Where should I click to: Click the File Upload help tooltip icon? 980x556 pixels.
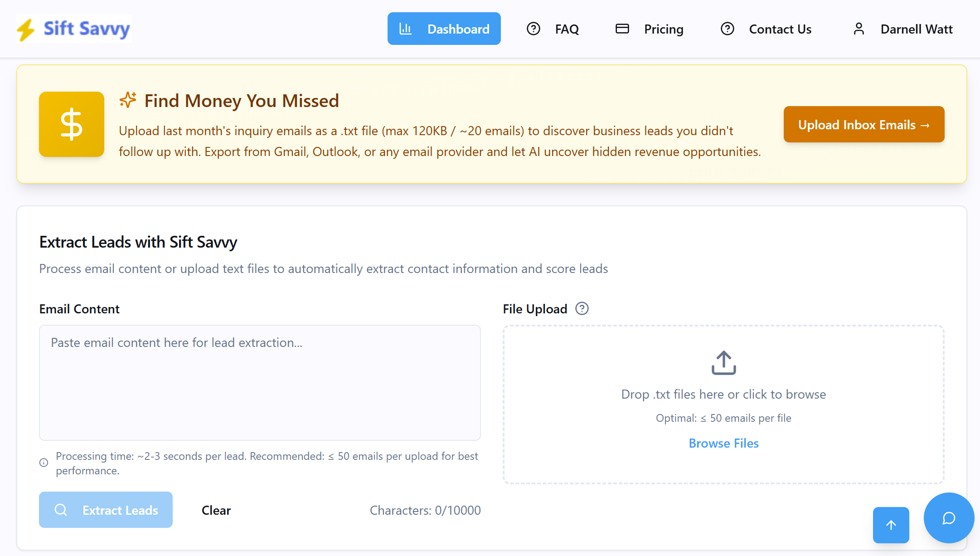582,309
